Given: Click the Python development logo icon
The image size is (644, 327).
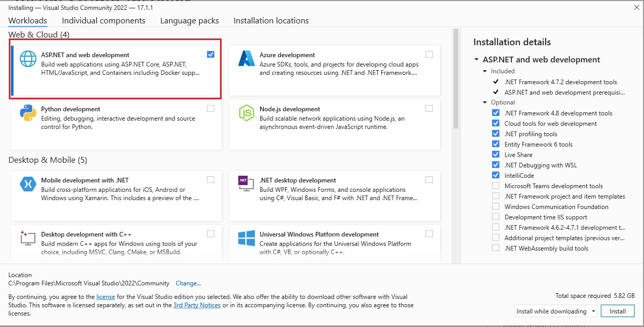Looking at the screenshot, I should (x=28, y=113).
